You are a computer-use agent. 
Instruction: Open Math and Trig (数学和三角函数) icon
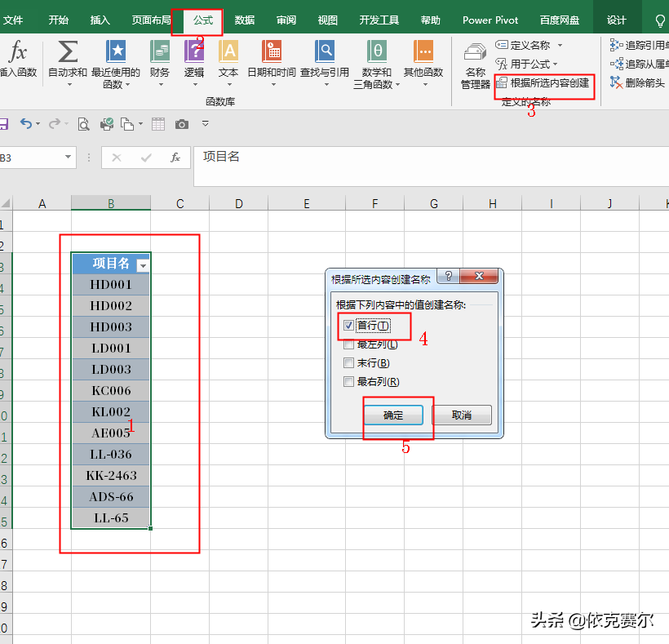(x=377, y=51)
